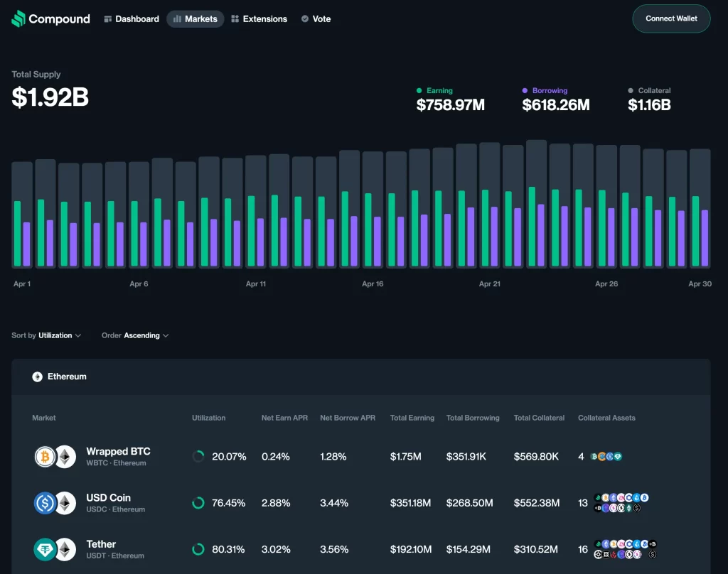Click the Total Collateral column header
Viewport: 728px width, 574px height.
pos(539,418)
